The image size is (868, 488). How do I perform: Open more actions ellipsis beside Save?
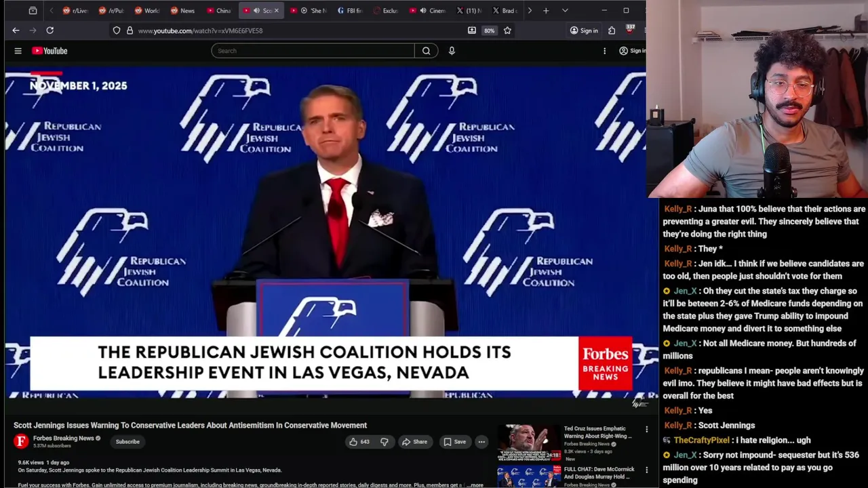(481, 442)
